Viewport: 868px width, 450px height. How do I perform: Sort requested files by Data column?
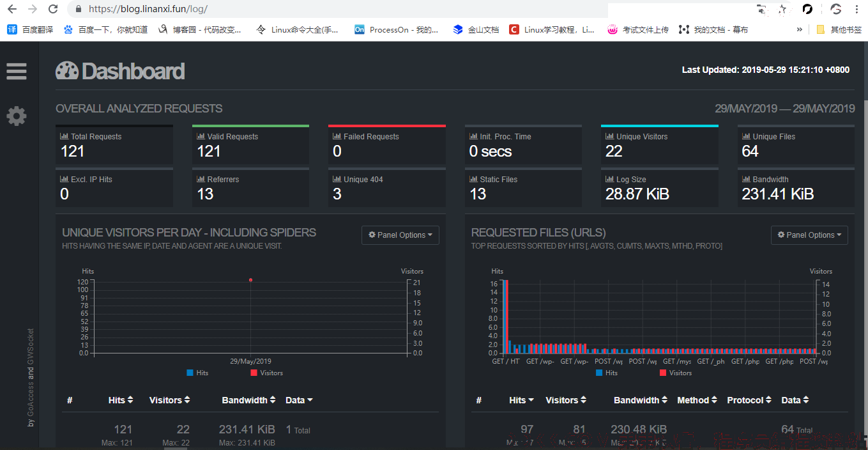coord(795,400)
